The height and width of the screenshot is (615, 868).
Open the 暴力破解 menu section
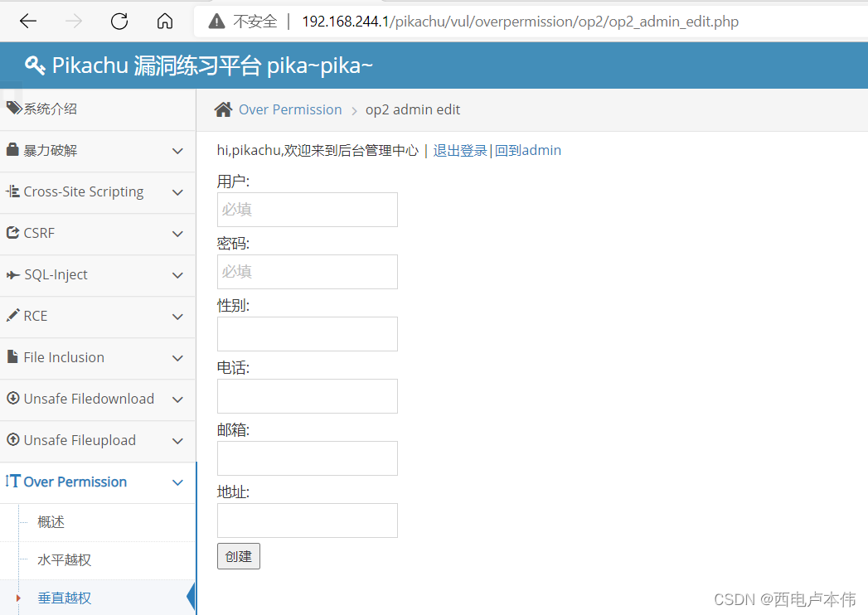98,151
